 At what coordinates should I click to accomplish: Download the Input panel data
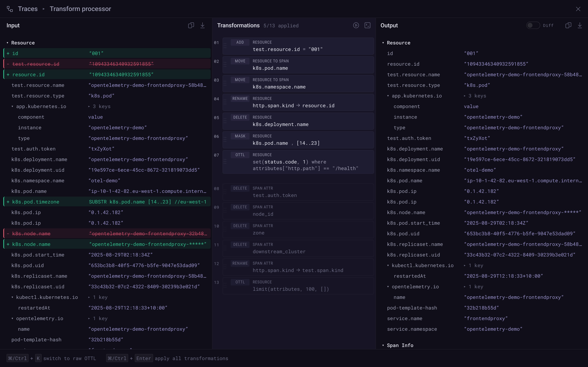[202, 25]
